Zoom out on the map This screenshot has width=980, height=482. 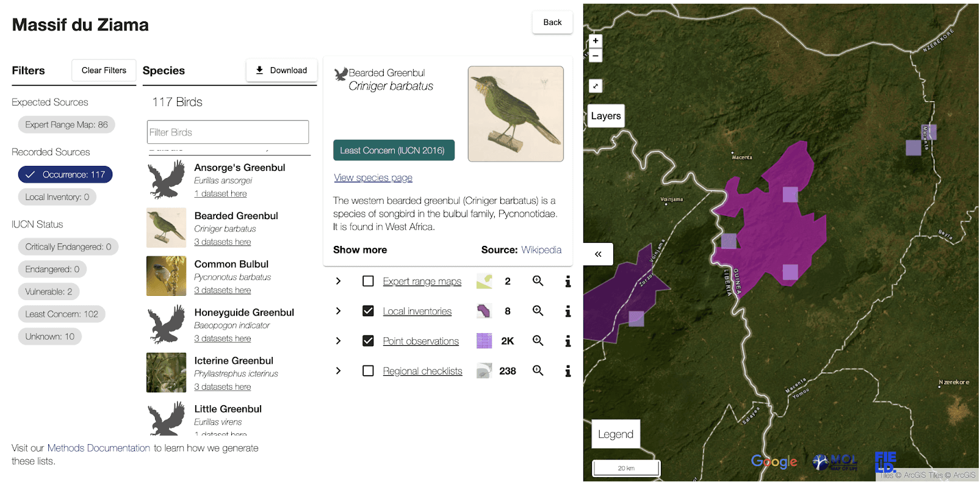[x=596, y=56]
